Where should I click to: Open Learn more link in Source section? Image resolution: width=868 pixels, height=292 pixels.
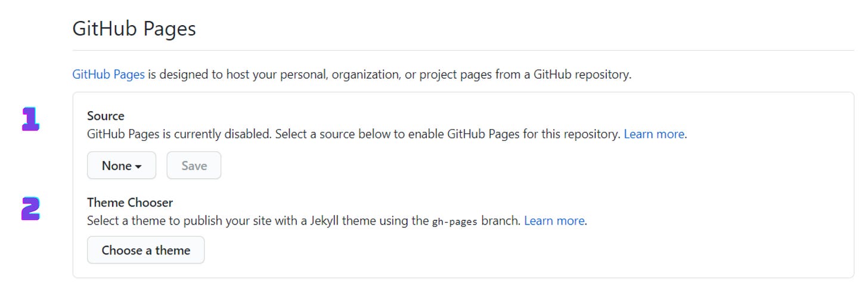pyautogui.click(x=654, y=134)
